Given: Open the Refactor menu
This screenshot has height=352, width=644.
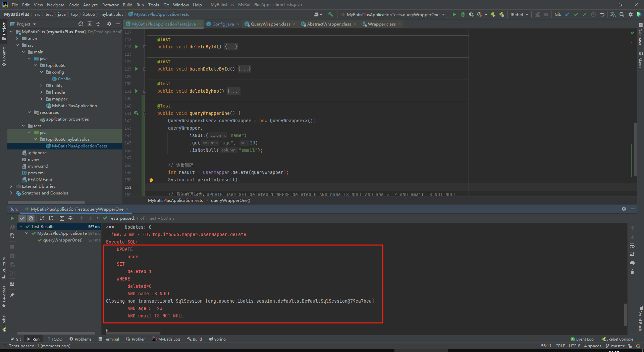Looking at the screenshot, I should tap(110, 5).
